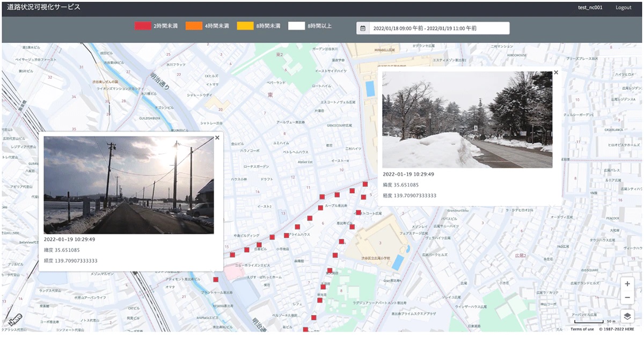Click the 8時間未満 legend label
Screen dimensions: 644x337
tap(268, 26)
